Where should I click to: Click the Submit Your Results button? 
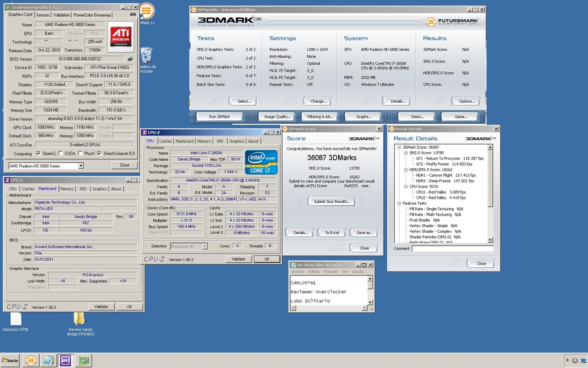click(x=332, y=201)
